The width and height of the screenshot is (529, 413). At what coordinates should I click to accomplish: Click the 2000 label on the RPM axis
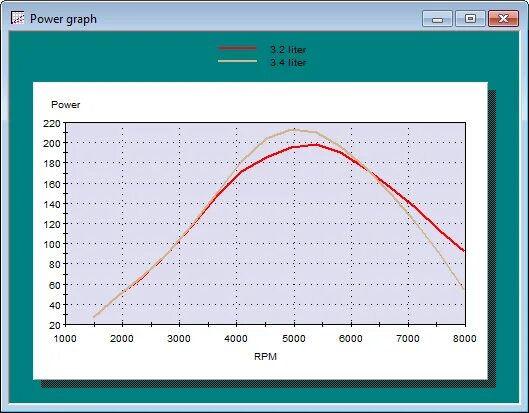(x=122, y=338)
